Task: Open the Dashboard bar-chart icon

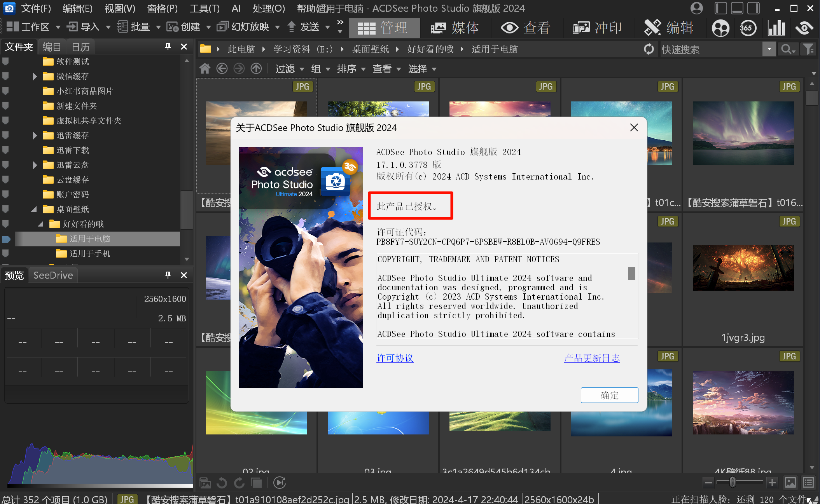Action: tap(776, 28)
